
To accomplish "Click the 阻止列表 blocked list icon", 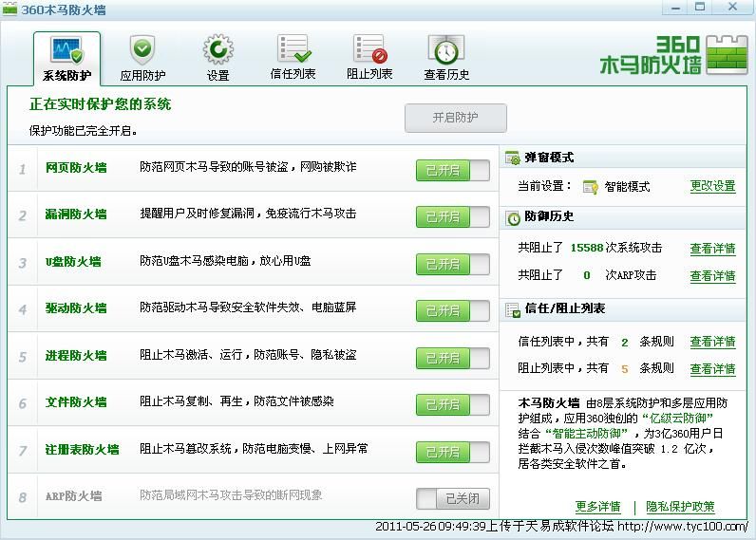I will pyautogui.click(x=369, y=48).
